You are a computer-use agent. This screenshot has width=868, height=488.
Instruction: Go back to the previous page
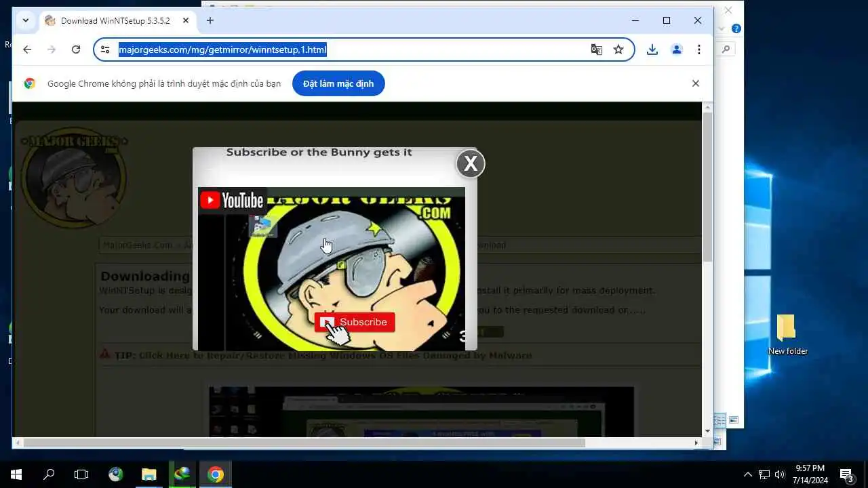click(27, 49)
